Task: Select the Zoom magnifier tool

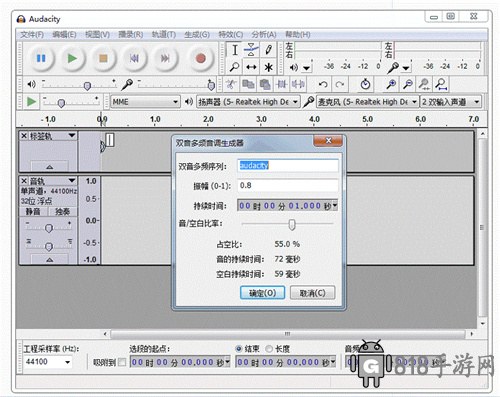Action: 235,67
